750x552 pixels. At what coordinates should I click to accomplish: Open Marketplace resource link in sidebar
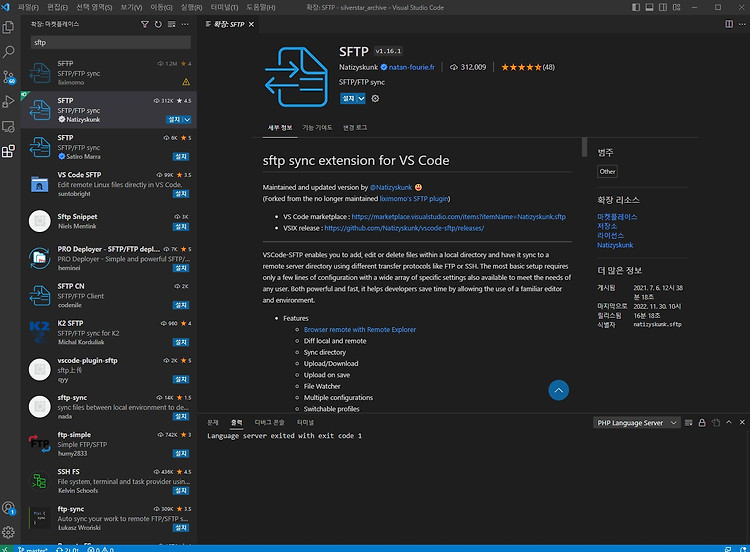[x=617, y=217]
